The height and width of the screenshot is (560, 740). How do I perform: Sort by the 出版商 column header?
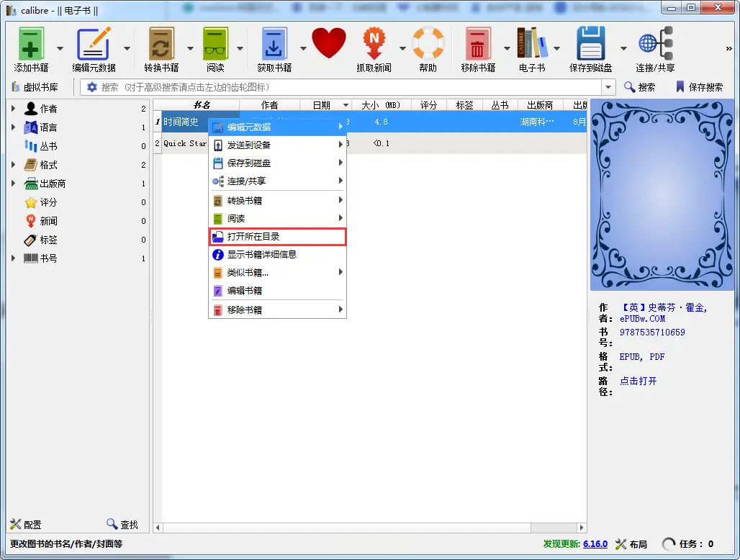click(x=540, y=105)
